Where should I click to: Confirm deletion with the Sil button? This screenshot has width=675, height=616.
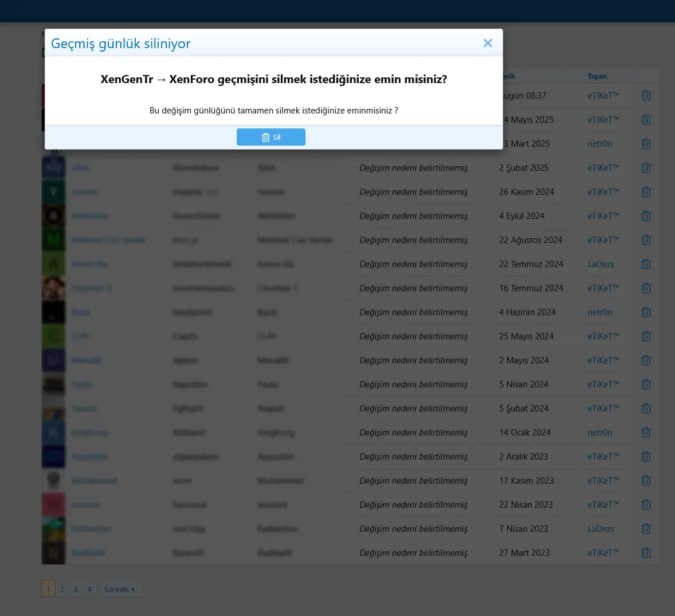(x=271, y=137)
